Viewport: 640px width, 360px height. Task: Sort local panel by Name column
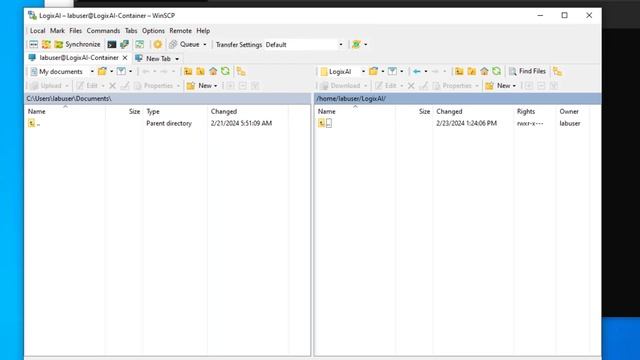[x=65, y=111]
